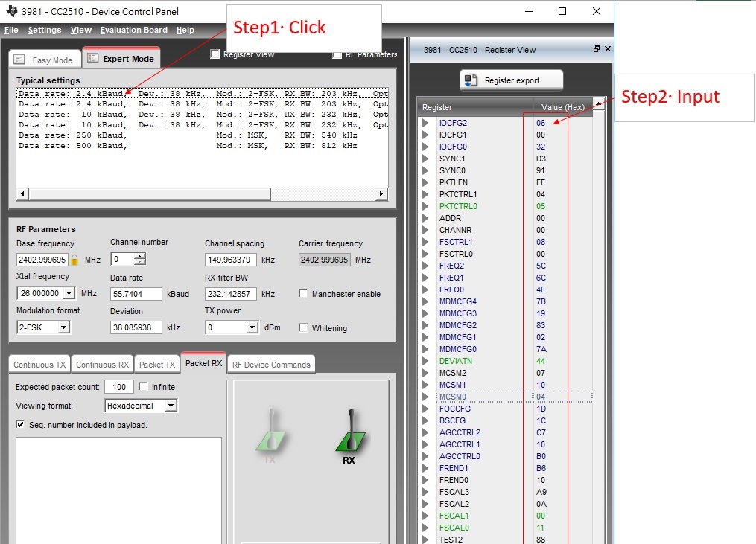Click the base frequency lock icon
Image resolution: width=756 pixels, height=544 pixels.
(x=74, y=260)
